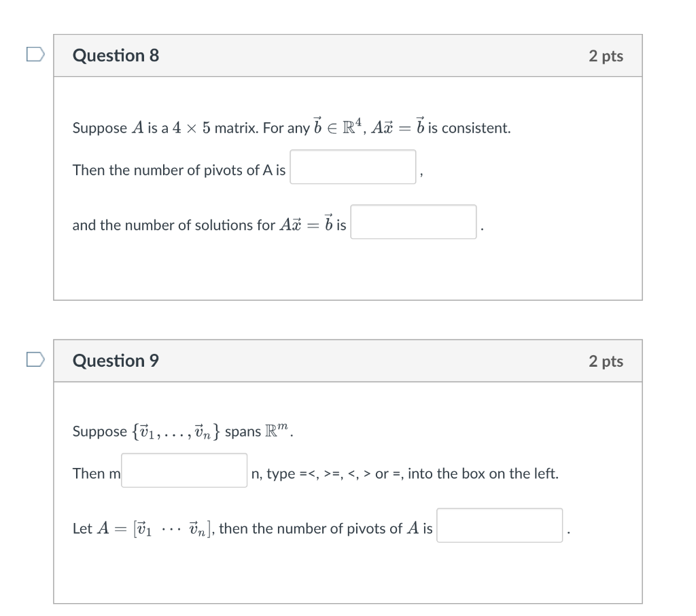Screen dimensions: 696x616
Task: Click the matrix problem statement in Question 8
Action: coord(291,127)
